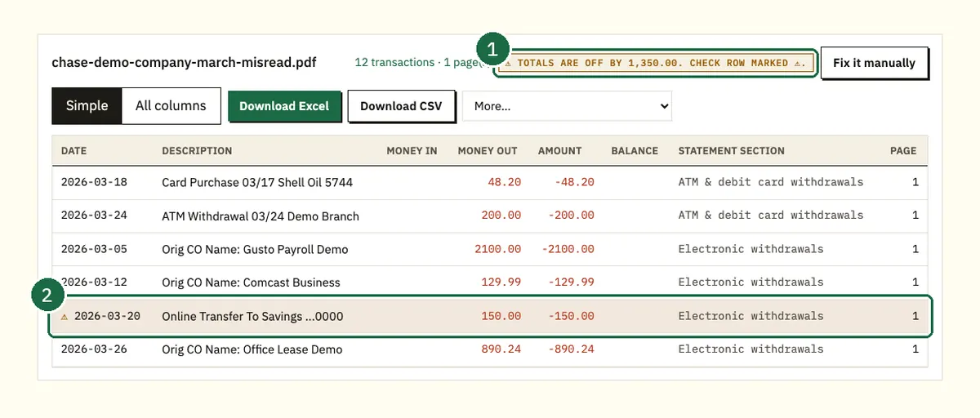Click Electronic withdrawals in Comcast Business row
The height and width of the screenshot is (418, 980).
pyautogui.click(x=751, y=282)
